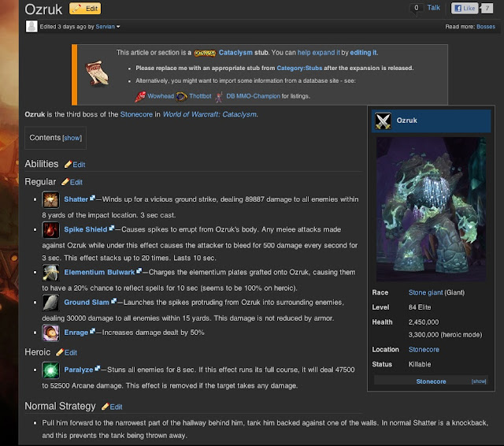Screen dimensions: 504x446
Task: Open the Servian user link
Action: pyautogui.click(x=105, y=27)
